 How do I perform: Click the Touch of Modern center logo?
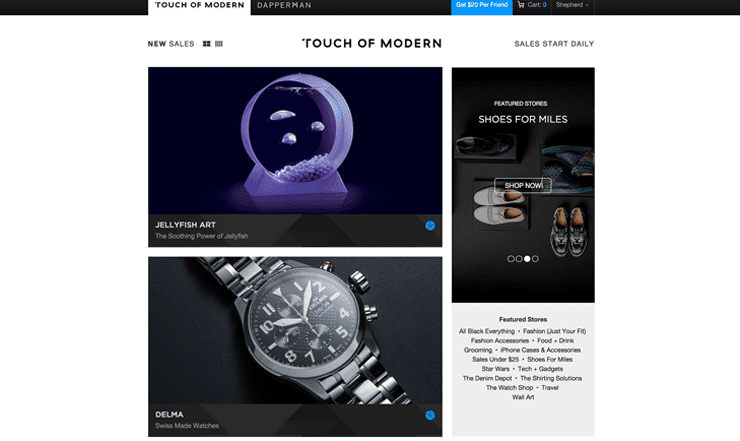pyautogui.click(x=372, y=43)
